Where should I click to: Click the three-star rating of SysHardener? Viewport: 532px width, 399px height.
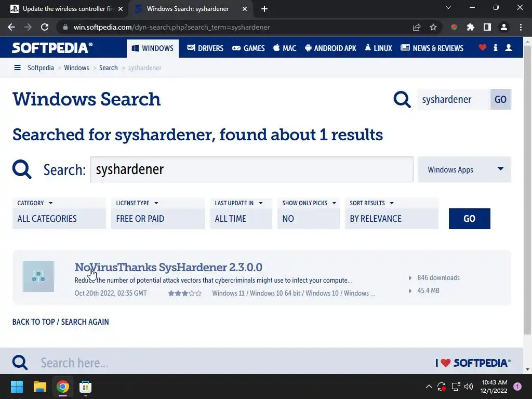185,293
